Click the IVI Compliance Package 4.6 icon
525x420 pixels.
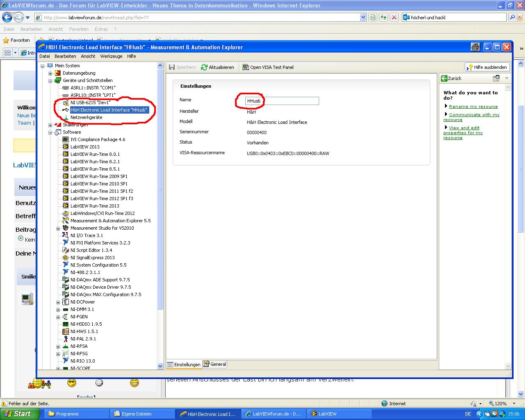pyautogui.click(x=66, y=139)
